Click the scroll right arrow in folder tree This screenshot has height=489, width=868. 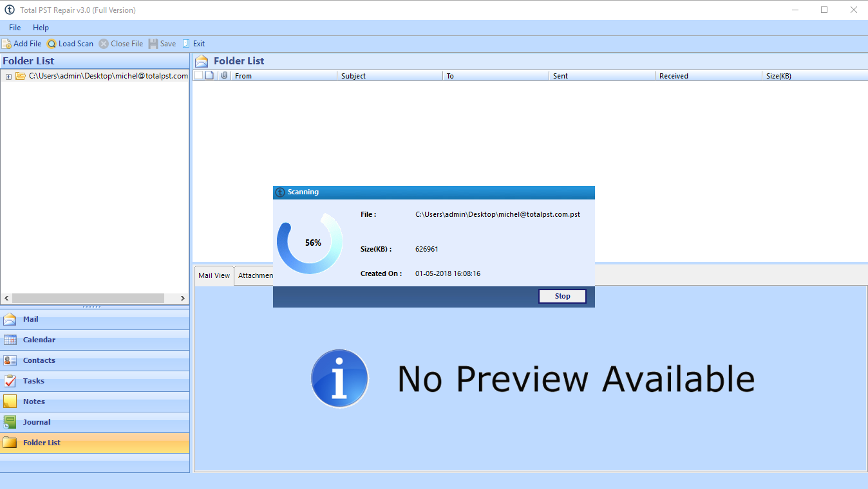pos(183,299)
